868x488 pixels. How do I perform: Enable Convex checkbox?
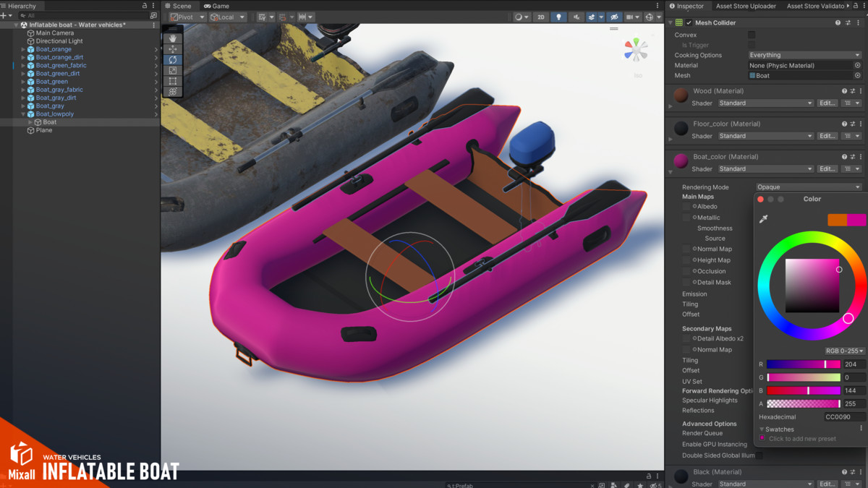pyautogui.click(x=752, y=35)
